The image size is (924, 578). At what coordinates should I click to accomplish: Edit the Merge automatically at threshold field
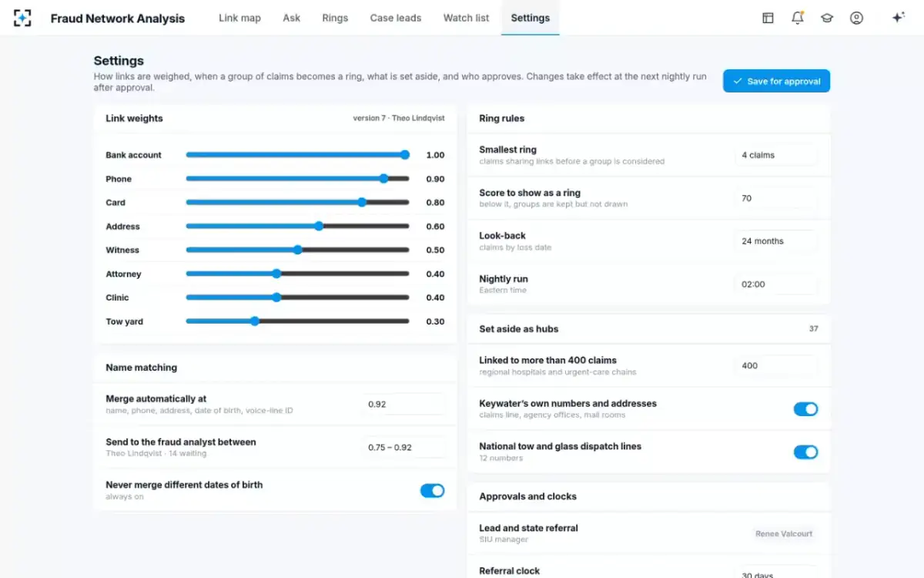403,404
